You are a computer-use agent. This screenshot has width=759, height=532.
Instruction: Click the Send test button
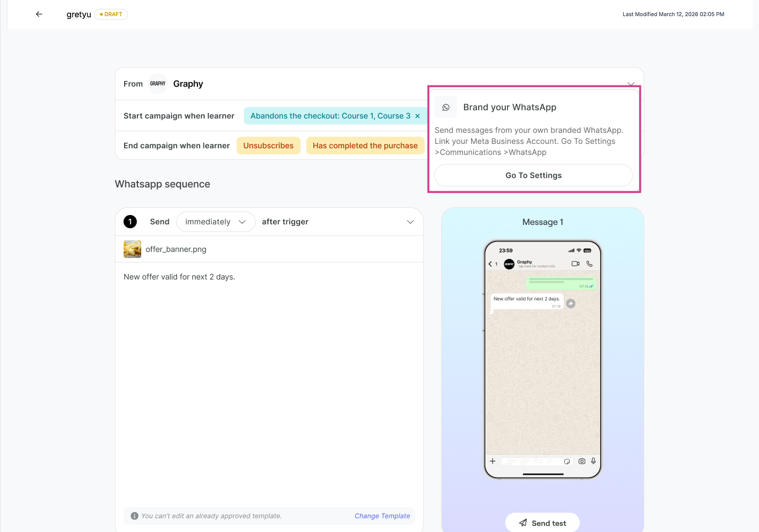tap(542, 523)
